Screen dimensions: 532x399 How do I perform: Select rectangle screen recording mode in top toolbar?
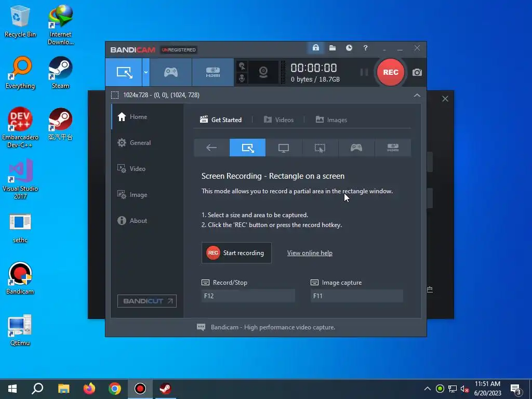click(124, 72)
